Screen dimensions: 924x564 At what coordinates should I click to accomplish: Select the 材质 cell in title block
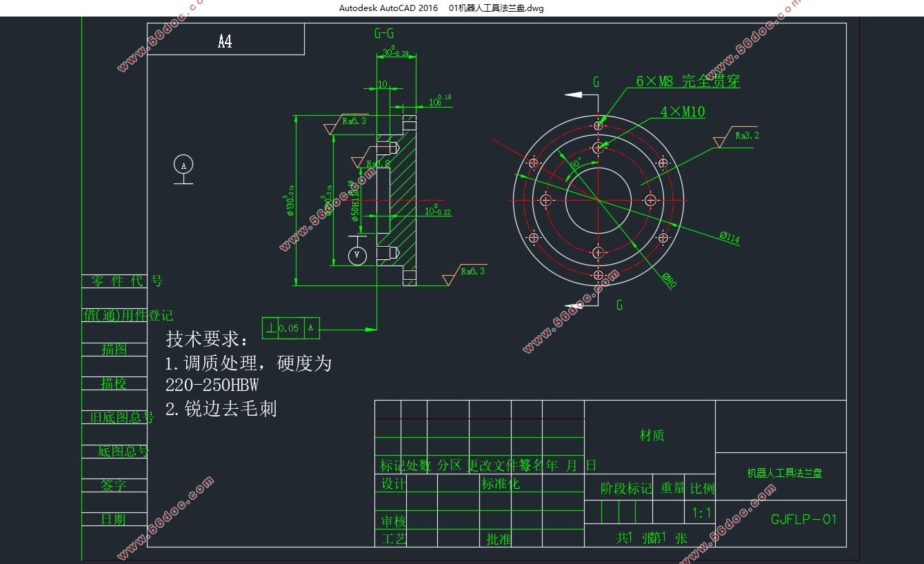click(x=652, y=435)
